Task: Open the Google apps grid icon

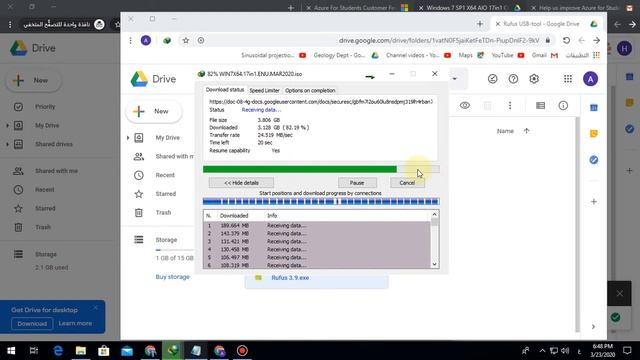Action: (568, 79)
